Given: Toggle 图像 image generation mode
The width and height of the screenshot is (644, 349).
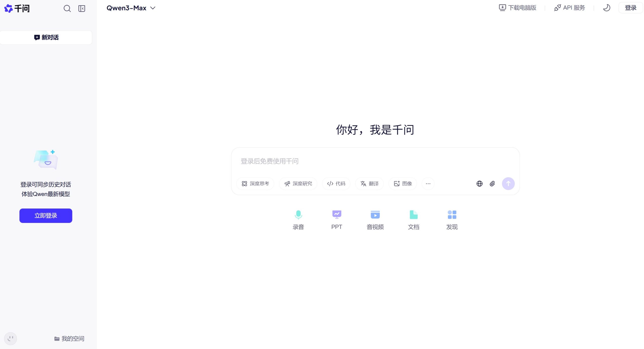Looking at the screenshot, I should click(402, 184).
